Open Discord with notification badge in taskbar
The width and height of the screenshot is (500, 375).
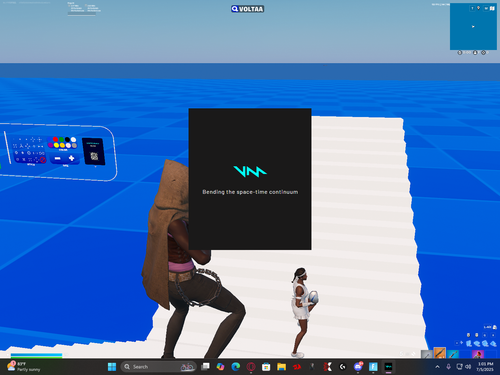coord(358,367)
